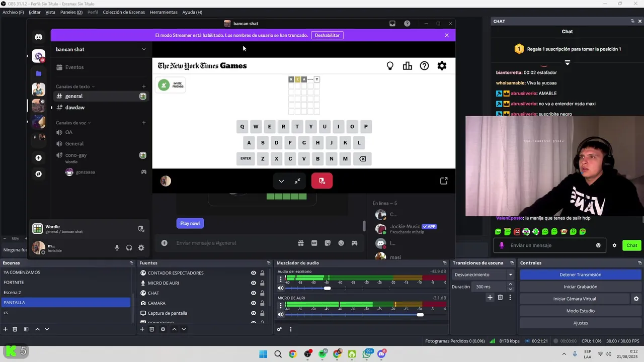Hide CAMARA source
644x362 pixels.
pos(254,303)
